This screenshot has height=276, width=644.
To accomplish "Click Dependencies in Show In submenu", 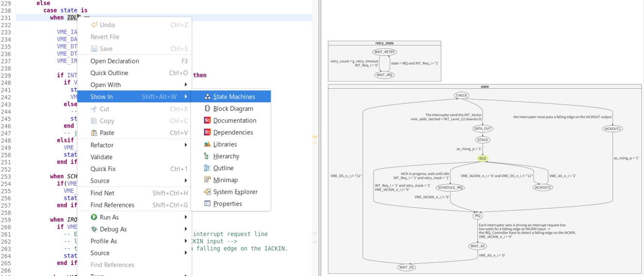I will (x=233, y=132).
